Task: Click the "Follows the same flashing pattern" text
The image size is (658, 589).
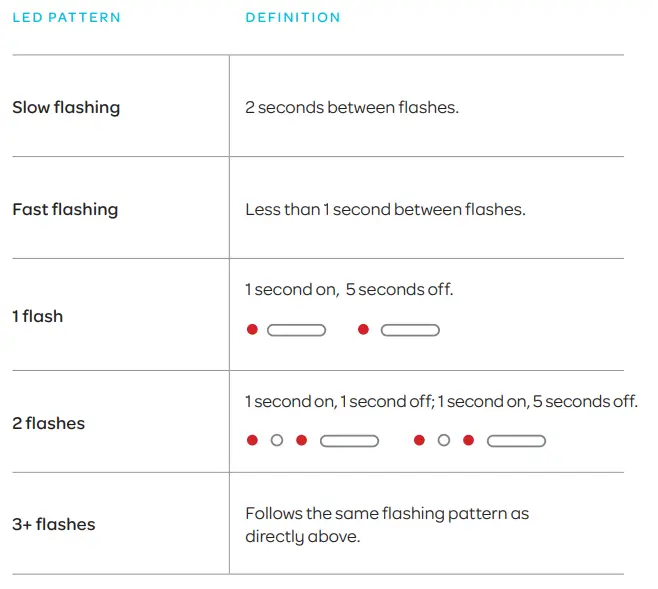Action: (387, 513)
